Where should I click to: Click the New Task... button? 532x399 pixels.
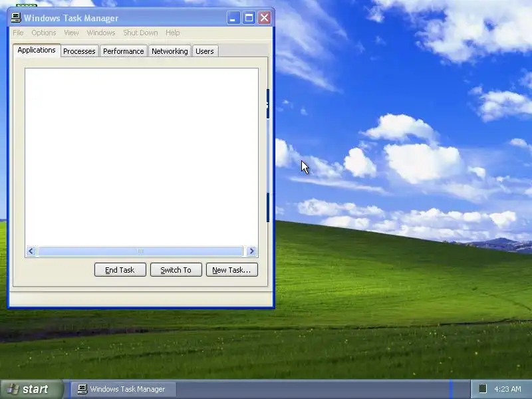(231, 270)
